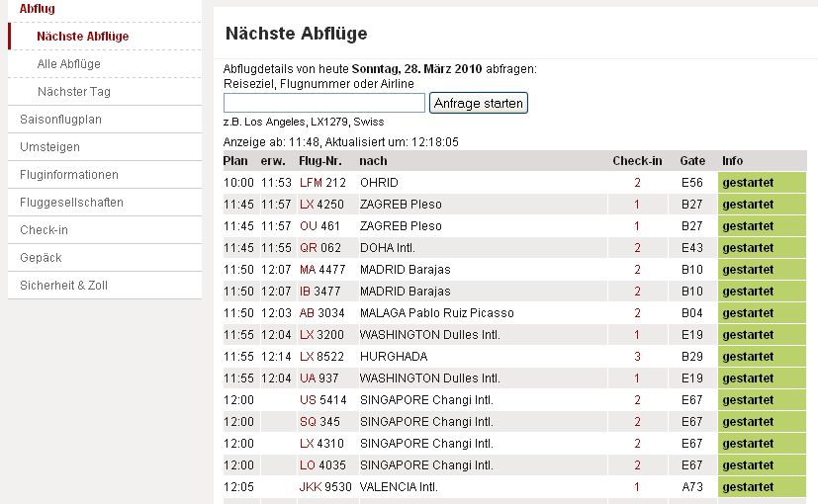Open flight LFM 212 to Ohrid
The height and width of the screenshot is (504, 818).
[x=322, y=183]
